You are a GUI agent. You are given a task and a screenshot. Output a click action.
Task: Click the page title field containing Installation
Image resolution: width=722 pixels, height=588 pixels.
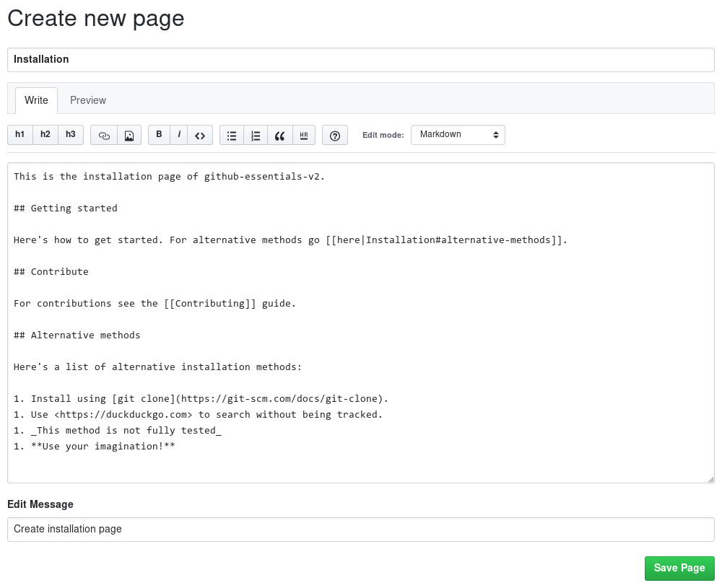(361, 60)
